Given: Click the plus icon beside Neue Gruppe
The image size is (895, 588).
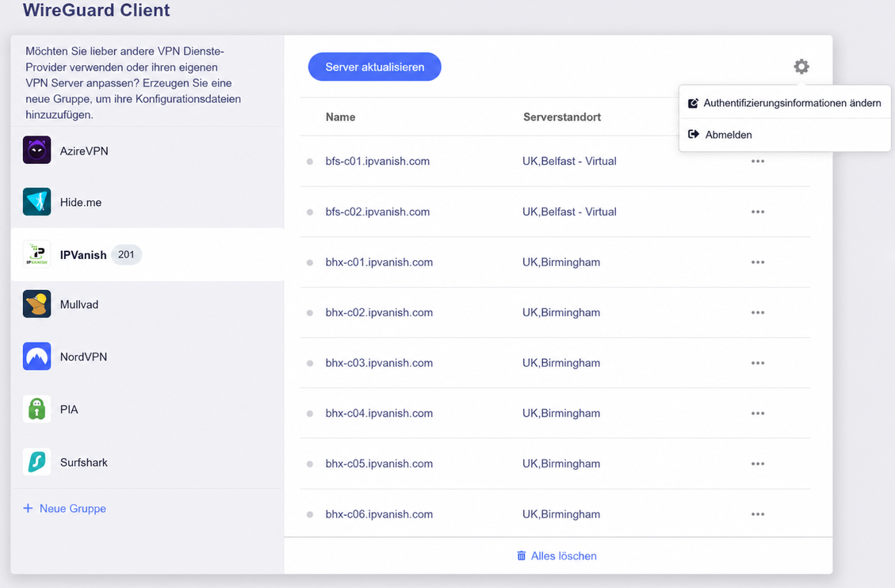Looking at the screenshot, I should (x=28, y=508).
